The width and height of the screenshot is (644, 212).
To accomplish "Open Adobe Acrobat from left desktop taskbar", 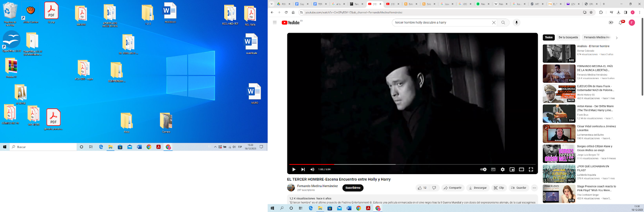I will pos(159,147).
